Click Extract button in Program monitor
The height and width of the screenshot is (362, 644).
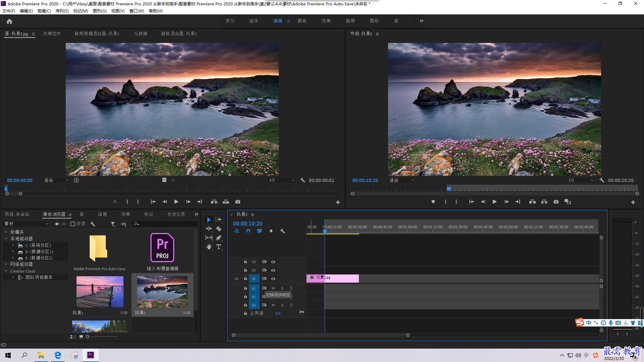[544, 202]
